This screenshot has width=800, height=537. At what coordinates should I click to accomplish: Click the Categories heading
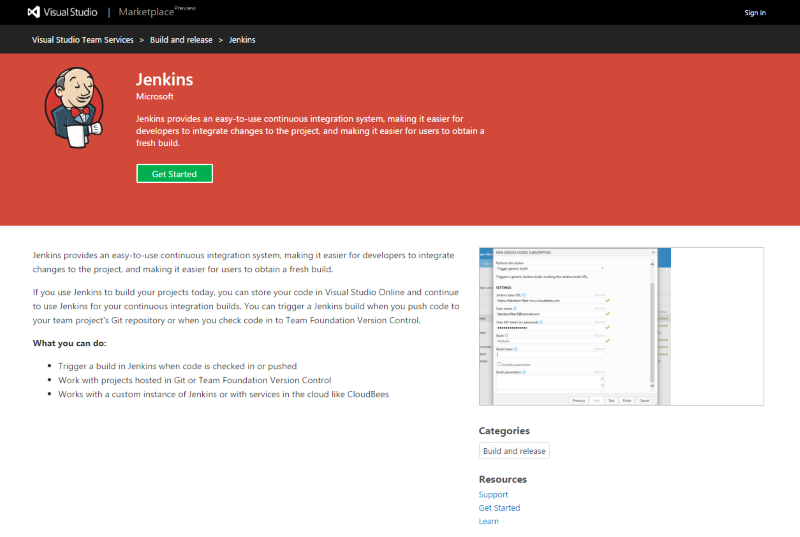[504, 431]
